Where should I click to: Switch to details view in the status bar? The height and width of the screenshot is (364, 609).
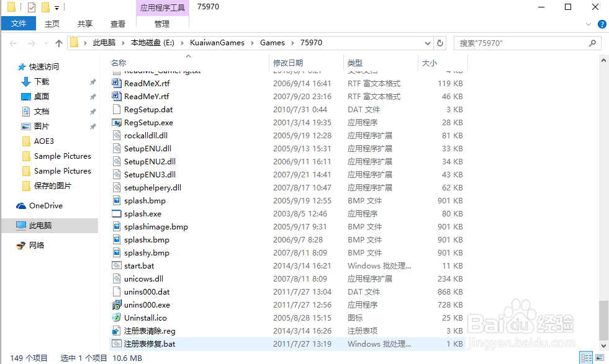[x=586, y=358]
